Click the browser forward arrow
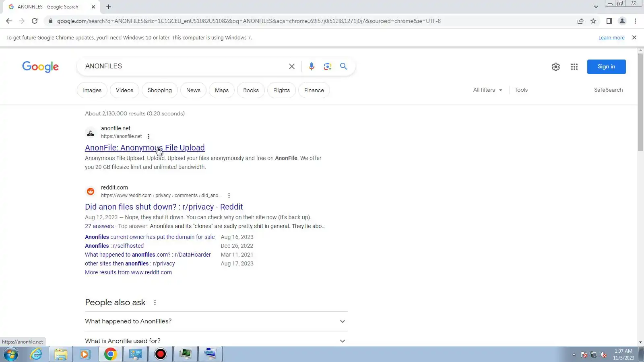This screenshot has width=644, height=362. (22, 21)
